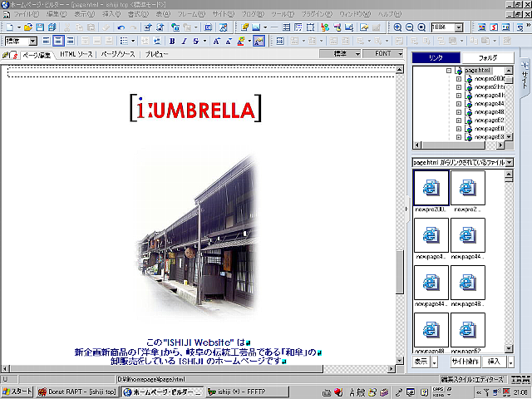Screen dimensions: 532x399
Task: Click editor vertical scrollbar down arrow
Action: tap(399, 360)
